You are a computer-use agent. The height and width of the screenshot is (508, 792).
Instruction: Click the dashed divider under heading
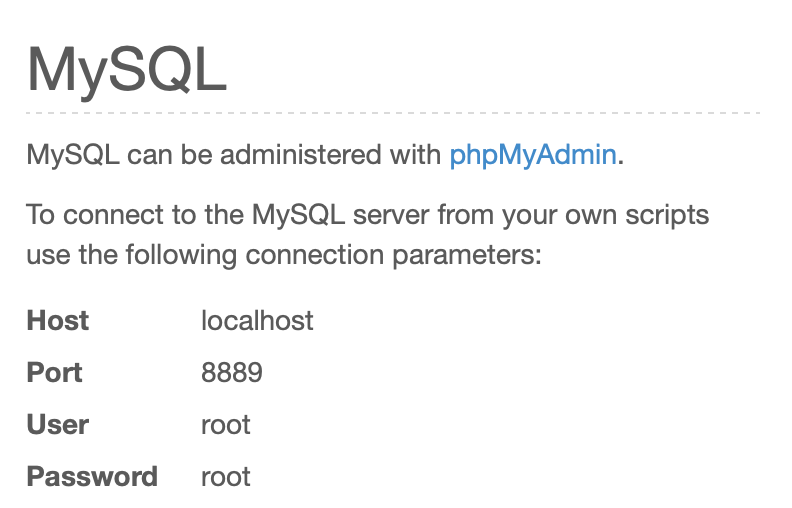pyautogui.click(x=393, y=113)
